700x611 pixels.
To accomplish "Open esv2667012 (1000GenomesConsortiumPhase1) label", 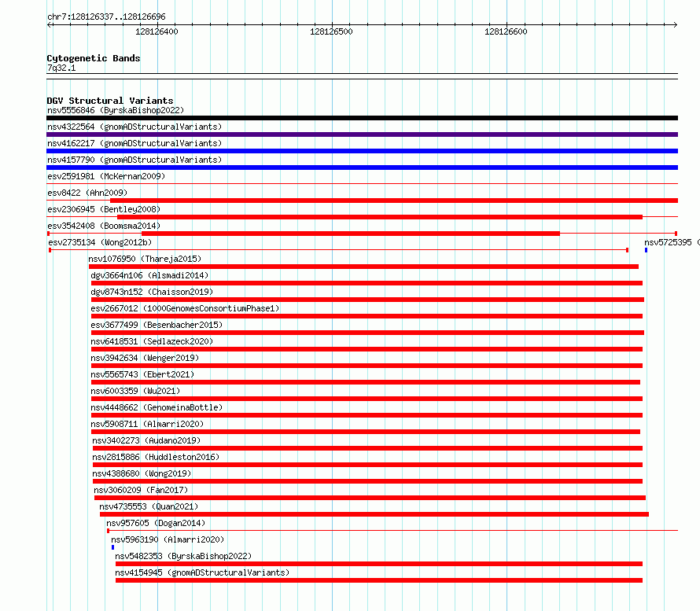I will (x=185, y=308).
